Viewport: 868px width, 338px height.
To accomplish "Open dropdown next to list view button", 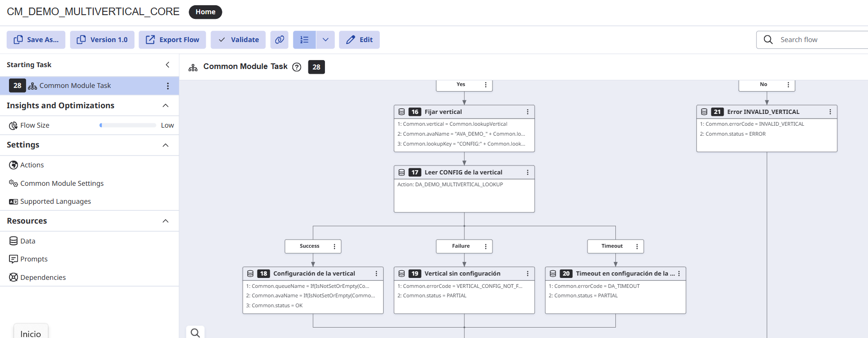I will coord(325,40).
